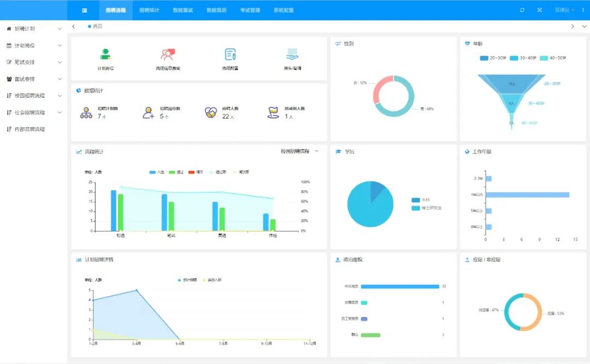This screenshot has width=590, height=364.
Task: Click the hand-and-layers shortcut icon
Action: coord(292,54)
